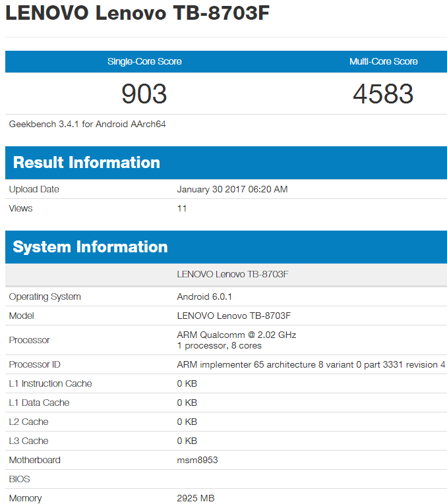Screen dimensions: 447x504
Task: Select the Views count 11
Action: point(182,208)
